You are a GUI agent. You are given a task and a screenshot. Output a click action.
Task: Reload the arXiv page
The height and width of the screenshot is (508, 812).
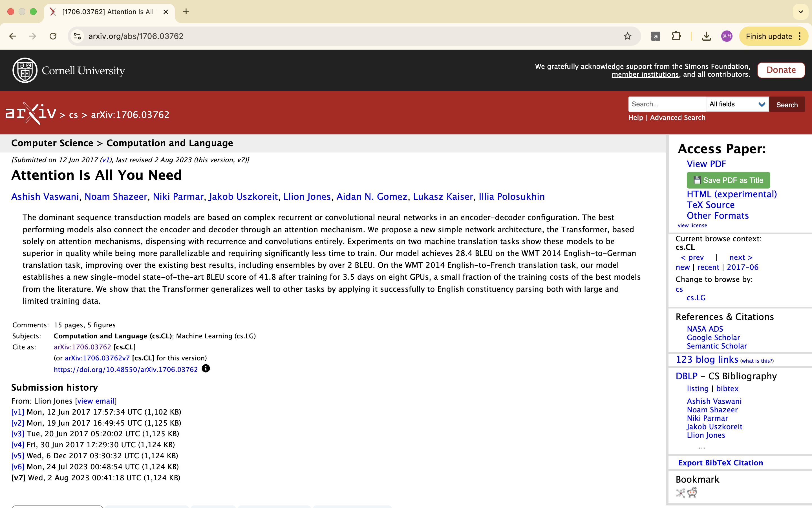point(53,36)
